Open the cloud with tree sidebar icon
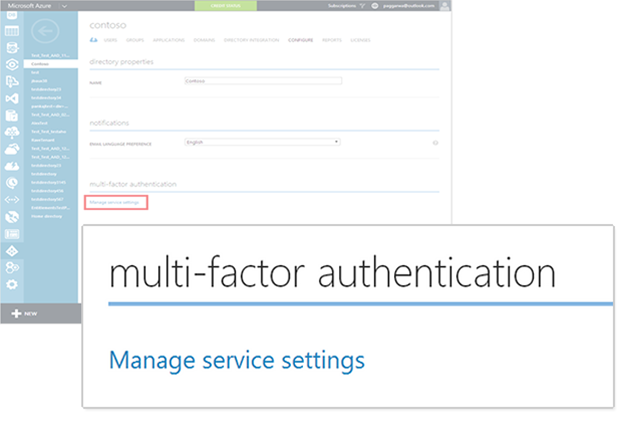623x426 pixels. point(12,132)
